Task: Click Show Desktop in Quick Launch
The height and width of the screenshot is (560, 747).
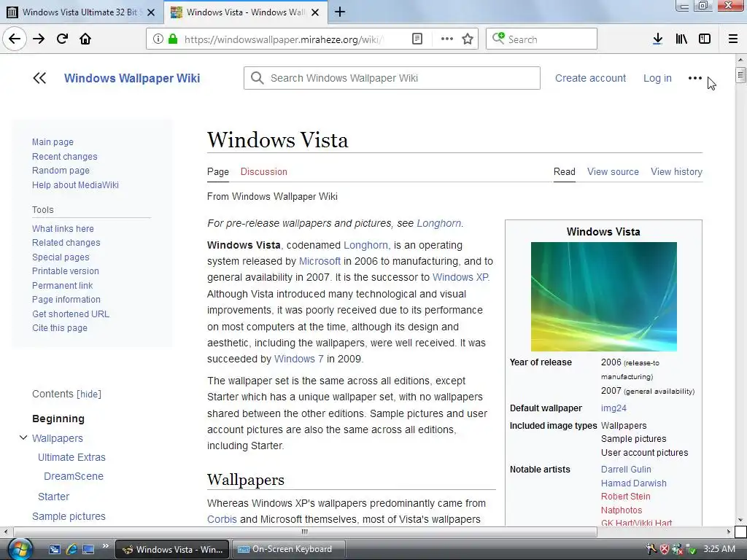Action: (x=88, y=549)
